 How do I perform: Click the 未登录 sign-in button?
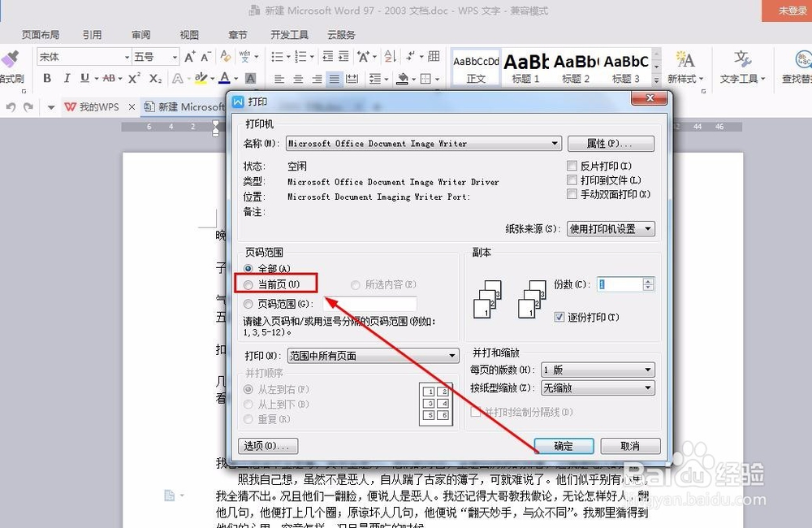787,11
